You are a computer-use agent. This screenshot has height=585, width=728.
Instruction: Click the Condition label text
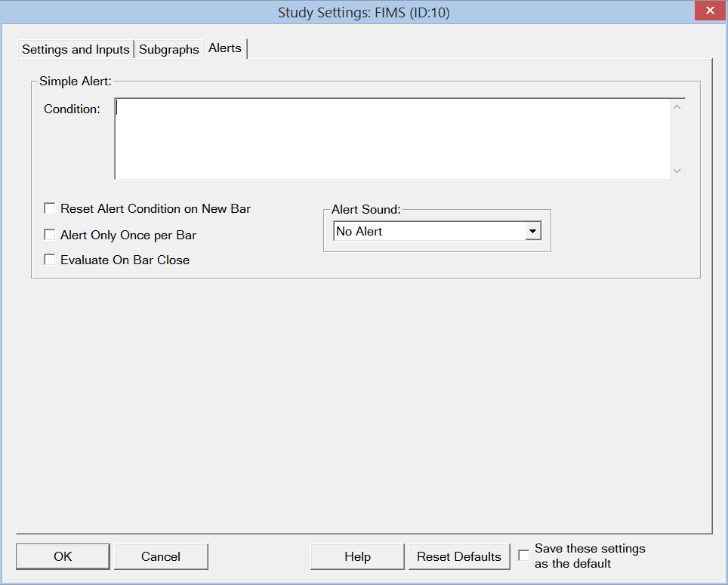click(72, 109)
